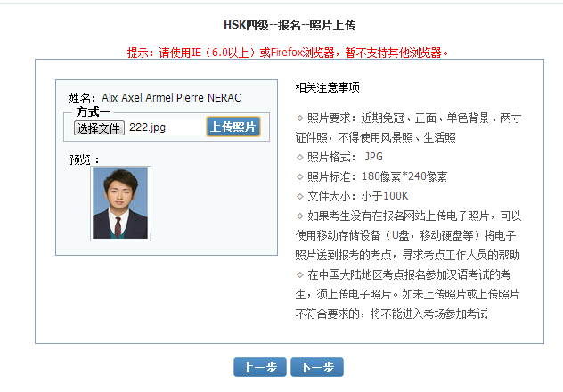563x392 pixels.
Task: Click the page title HSK四级--报名--照片上传
Action: (290, 25)
